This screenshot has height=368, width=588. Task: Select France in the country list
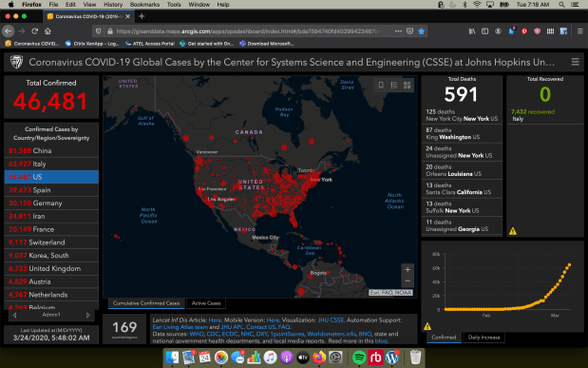click(x=51, y=229)
